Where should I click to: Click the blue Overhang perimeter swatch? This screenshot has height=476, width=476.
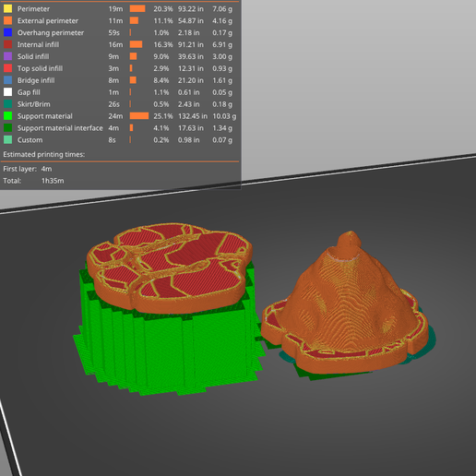click(7, 32)
